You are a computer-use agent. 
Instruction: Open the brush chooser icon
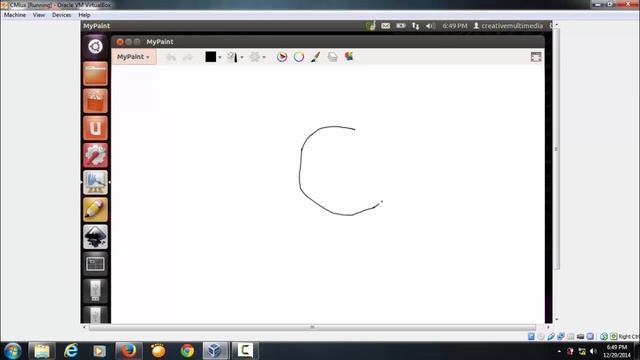point(232,57)
